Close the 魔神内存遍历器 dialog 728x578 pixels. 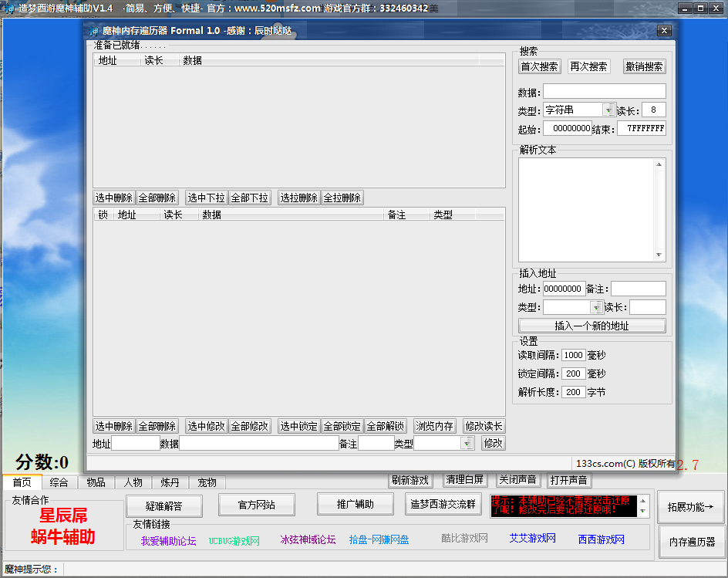pos(664,31)
